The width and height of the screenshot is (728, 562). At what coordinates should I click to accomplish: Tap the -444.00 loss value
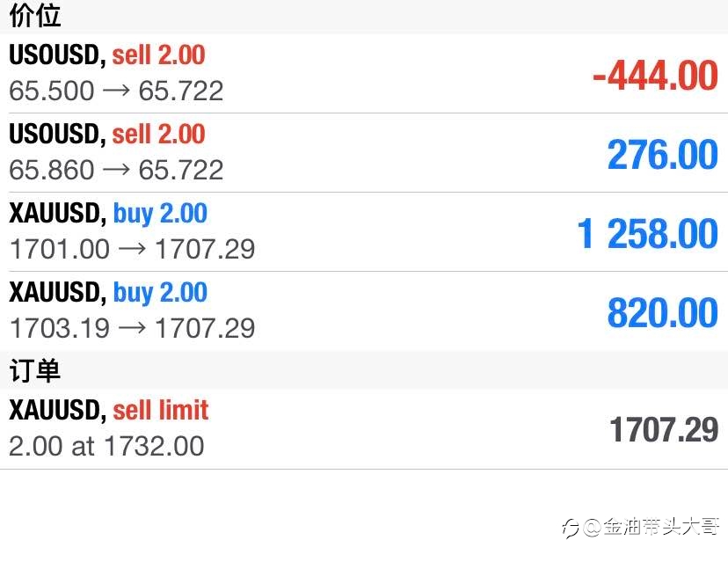(656, 76)
